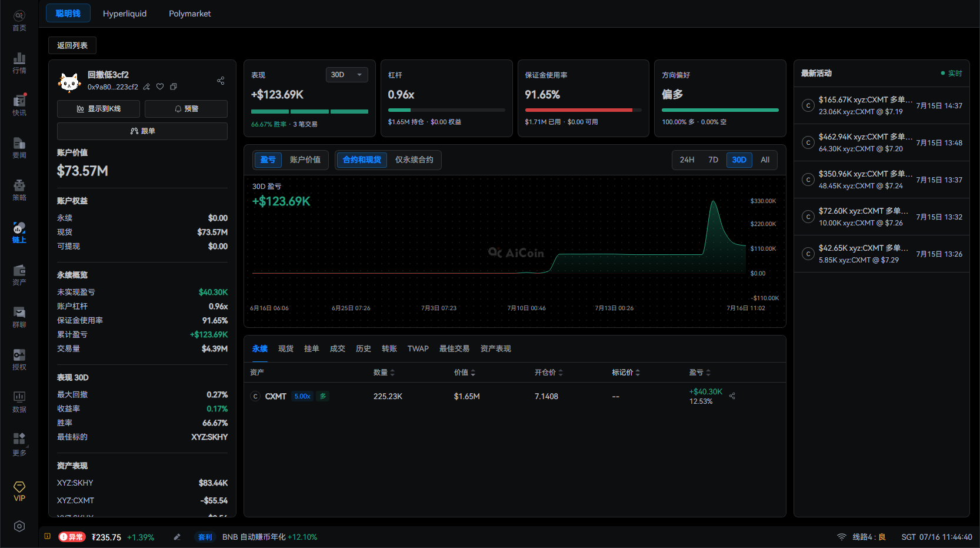This screenshot has height=548, width=980.
Task: Sort positions by 价值 column
Action: (465, 373)
